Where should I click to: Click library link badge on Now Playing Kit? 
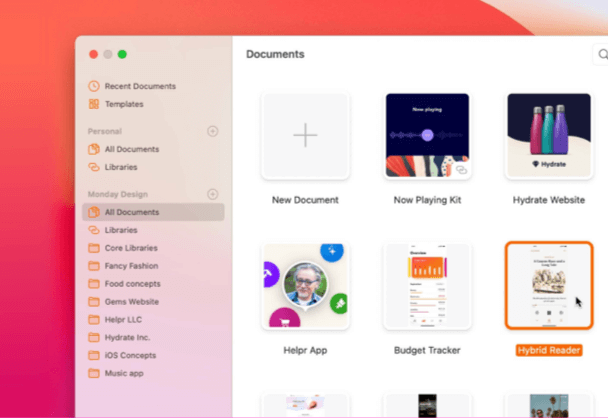(461, 171)
